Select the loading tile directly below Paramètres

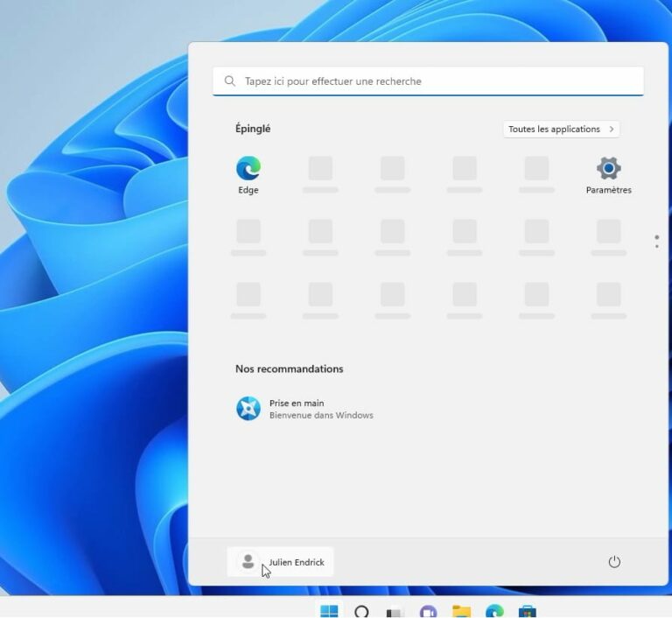point(608,233)
